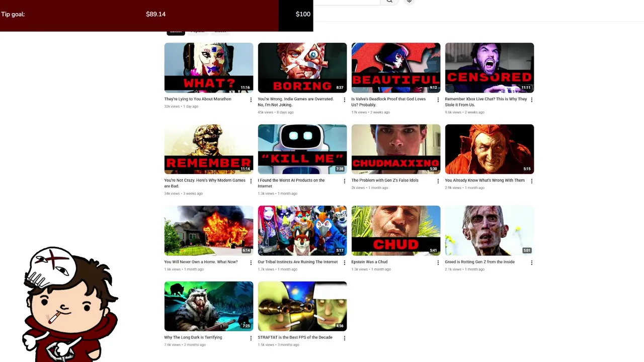Open options menu for Indie Games video
Viewport: 644px width, 362px height.
coord(344,100)
